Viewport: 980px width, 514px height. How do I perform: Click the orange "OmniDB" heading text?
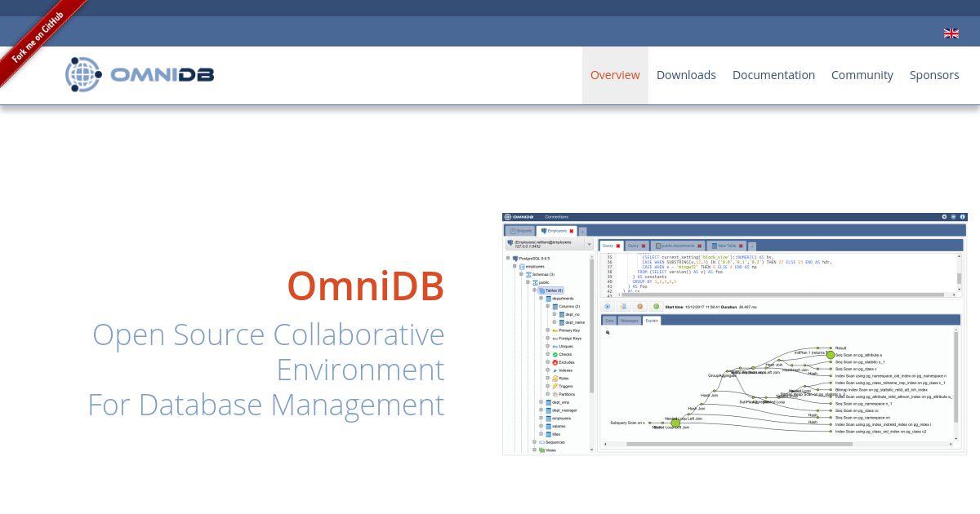tap(365, 286)
